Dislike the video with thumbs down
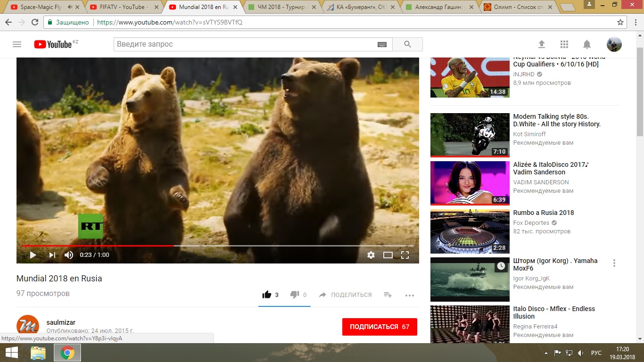This screenshot has width=644, height=362. point(295,295)
